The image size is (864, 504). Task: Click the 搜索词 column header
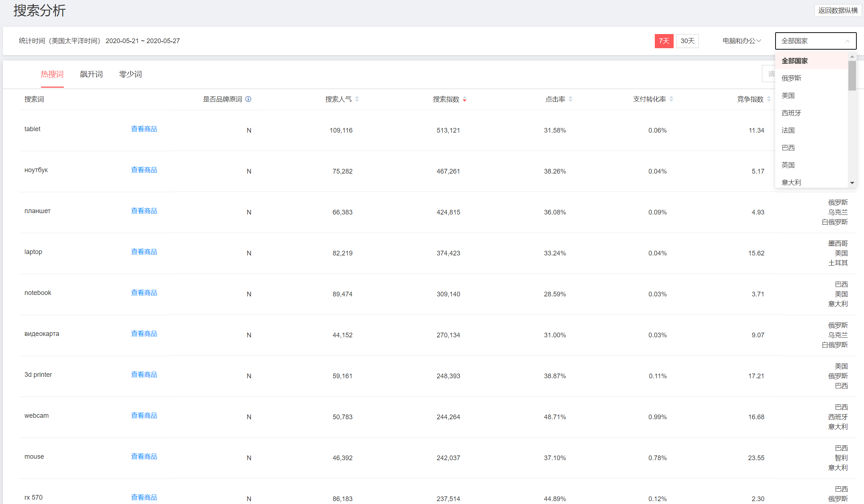34,99
